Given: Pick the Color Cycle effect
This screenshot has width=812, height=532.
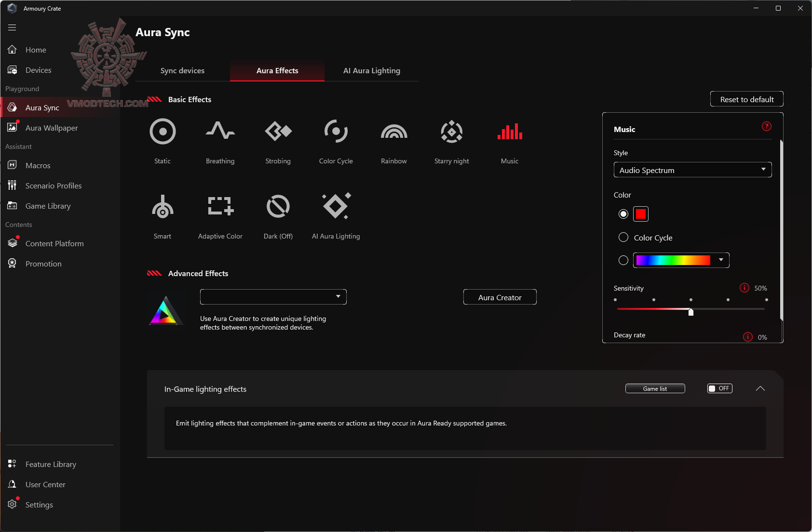Looking at the screenshot, I should [336, 132].
